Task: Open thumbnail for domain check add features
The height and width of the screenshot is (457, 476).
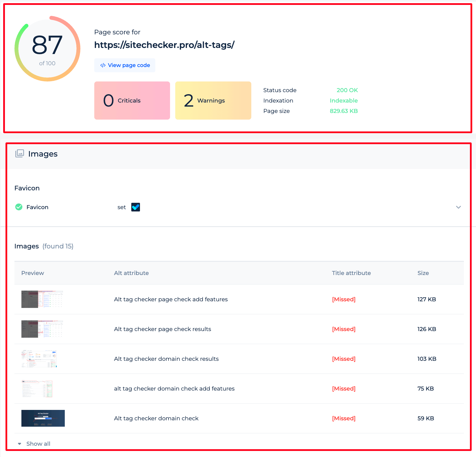Action: [x=37, y=389]
